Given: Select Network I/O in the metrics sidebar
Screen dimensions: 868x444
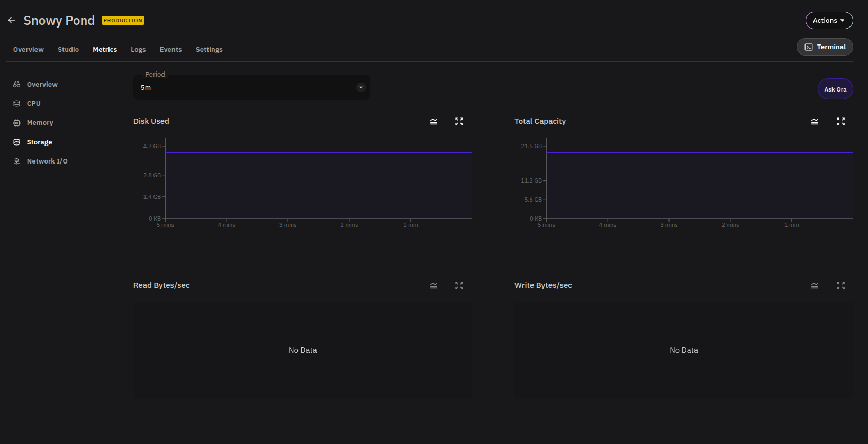Looking at the screenshot, I should point(47,161).
